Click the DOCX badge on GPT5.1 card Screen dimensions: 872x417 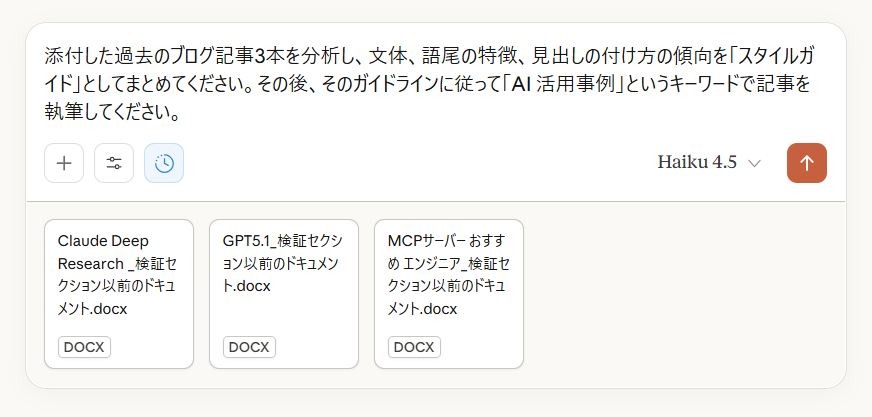click(x=249, y=347)
